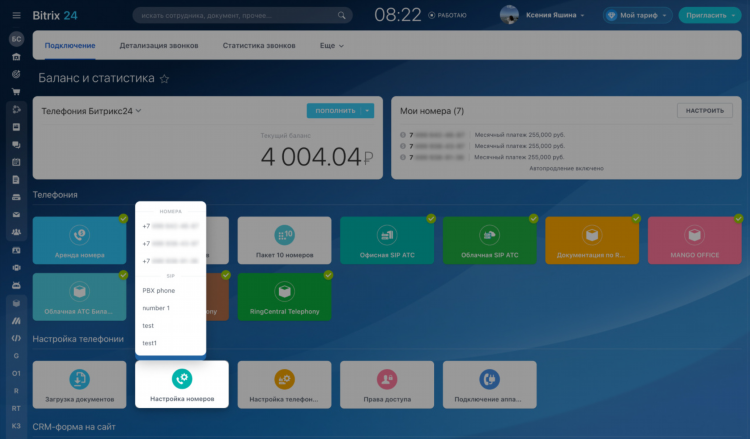Click the O1 shortcut in left sidebar
Image resolution: width=750 pixels, height=439 pixels.
tap(16, 373)
